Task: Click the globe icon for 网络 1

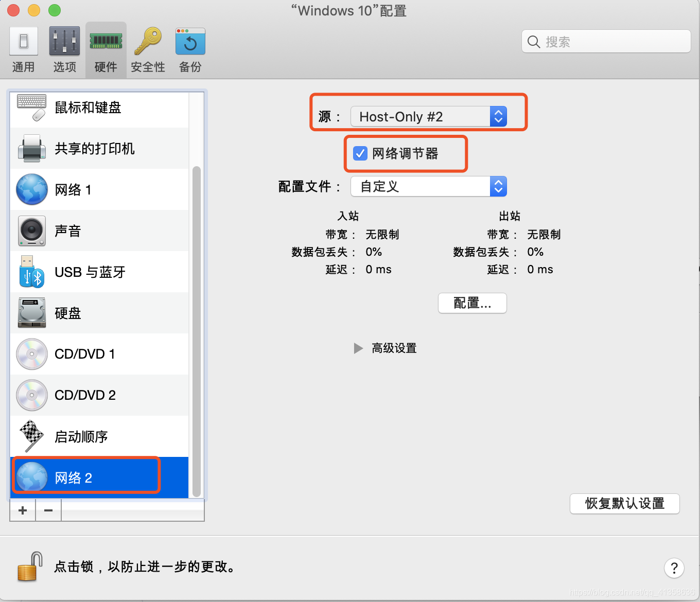Action: (32, 189)
